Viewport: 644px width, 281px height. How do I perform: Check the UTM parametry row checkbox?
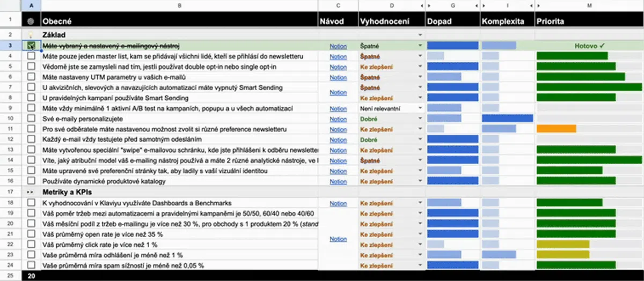[x=31, y=77]
